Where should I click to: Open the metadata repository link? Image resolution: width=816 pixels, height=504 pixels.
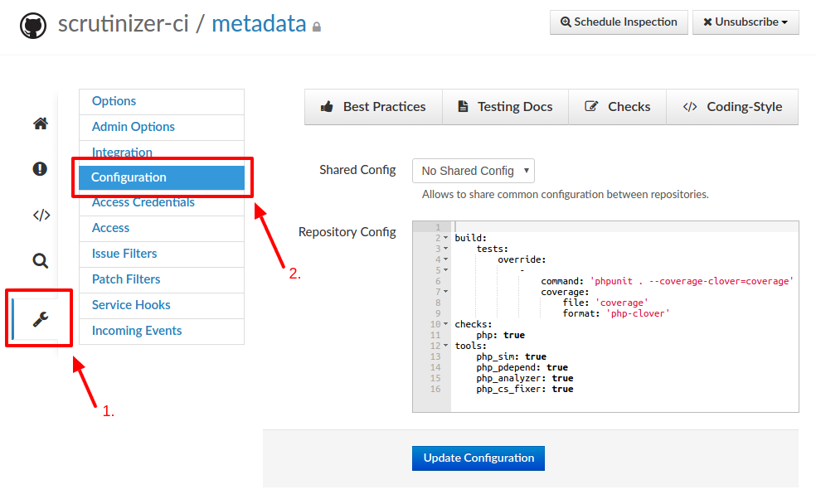click(259, 24)
